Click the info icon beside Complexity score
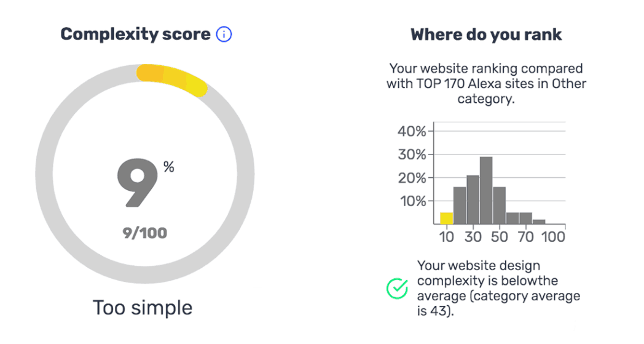This screenshot has width=644, height=344. [224, 34]
